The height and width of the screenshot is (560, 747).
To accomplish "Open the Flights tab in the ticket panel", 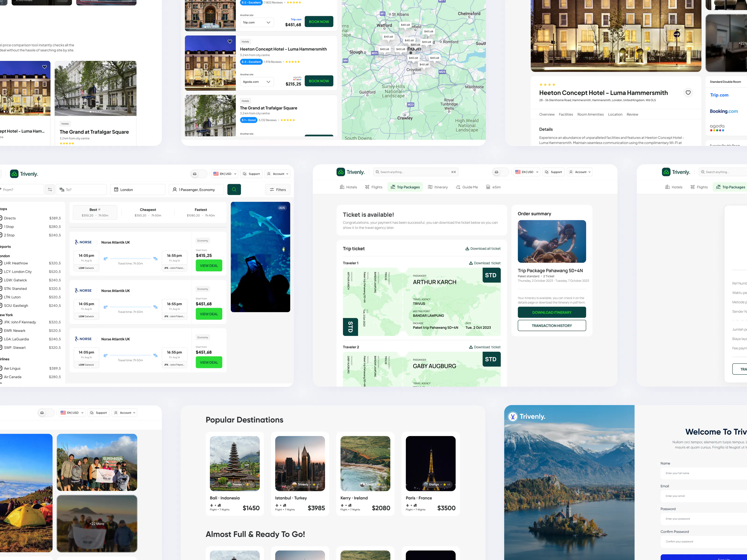I will [x=374, y=187].
